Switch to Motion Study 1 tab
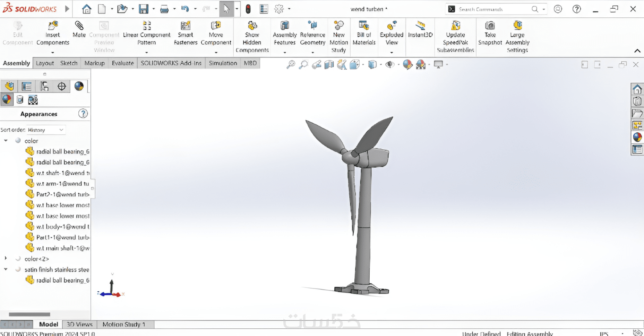644x336 pixels. tap(124, 324)
